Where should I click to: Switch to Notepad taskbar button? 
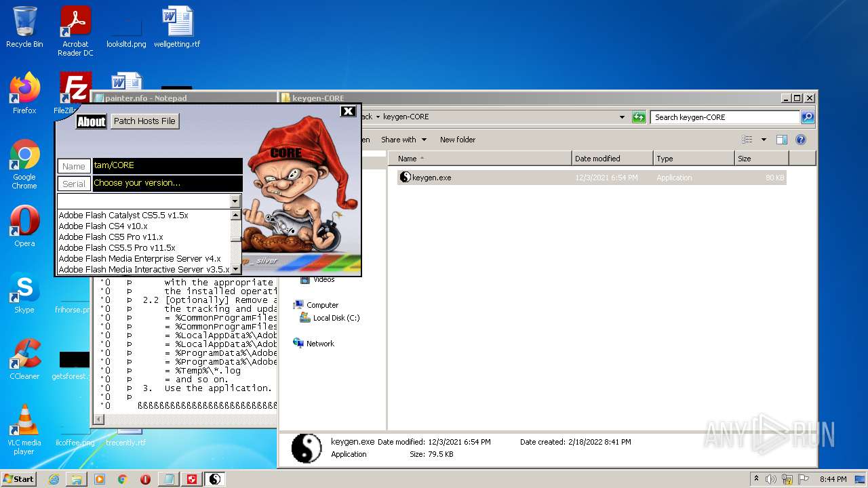(168, 479)
